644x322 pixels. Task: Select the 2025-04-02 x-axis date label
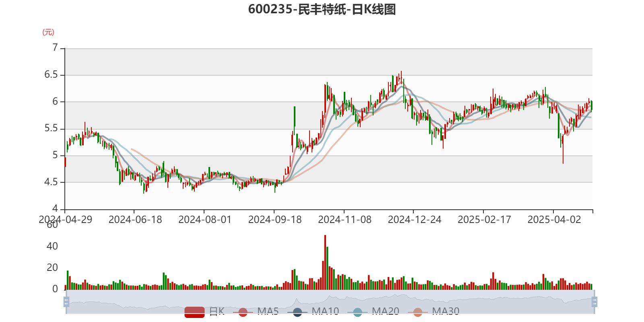pos(554,220)
